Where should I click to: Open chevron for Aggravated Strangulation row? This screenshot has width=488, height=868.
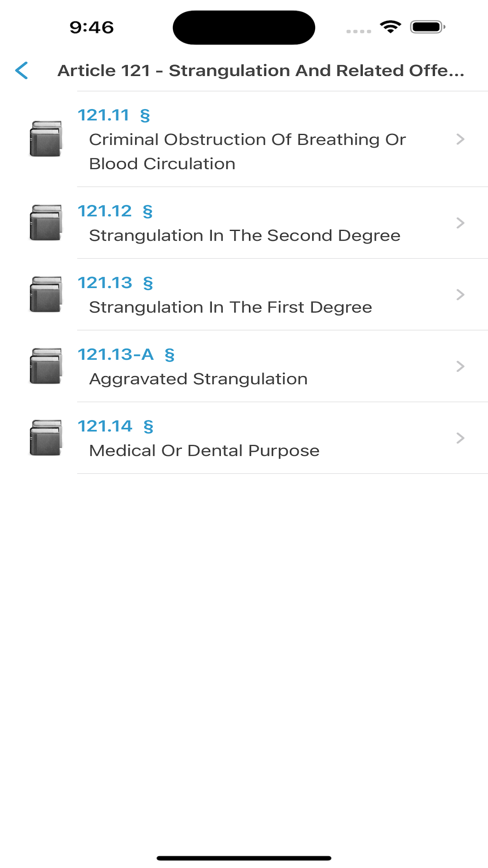coord(460,366)
